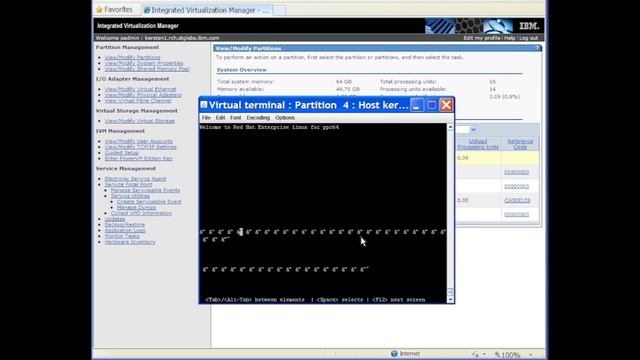640x360 pixels.
Task: Click the help question mark on View/Modify Partitions
Action: pyautogui.click(x=538, y=48)
